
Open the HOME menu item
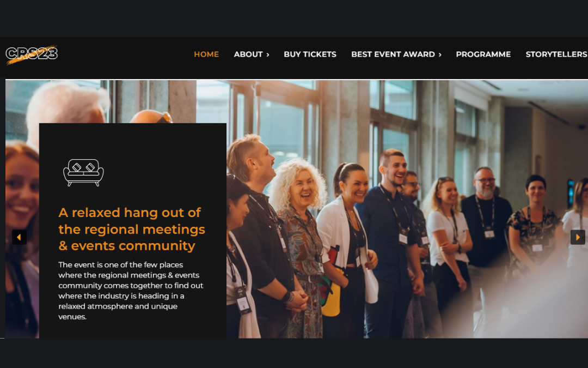(x=206, y=54)
